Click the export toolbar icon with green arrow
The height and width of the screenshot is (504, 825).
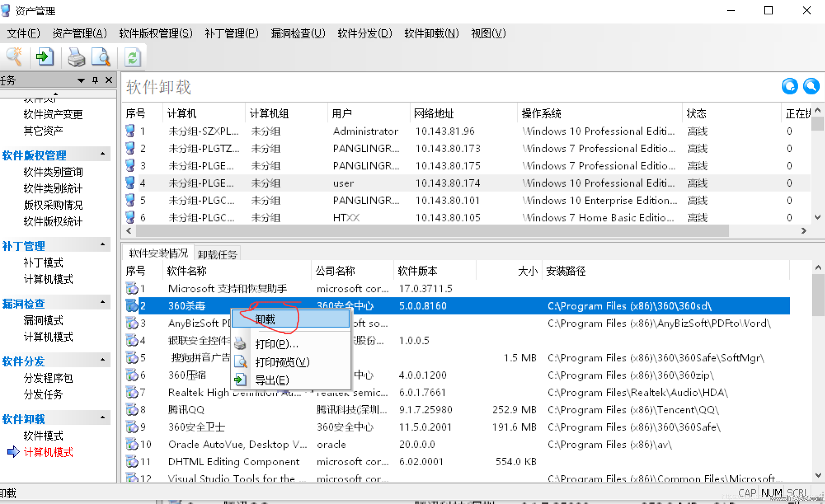click(45, 57)
